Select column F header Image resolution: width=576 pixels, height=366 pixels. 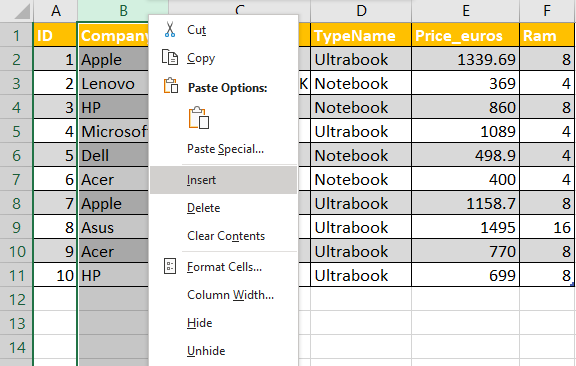547,11
